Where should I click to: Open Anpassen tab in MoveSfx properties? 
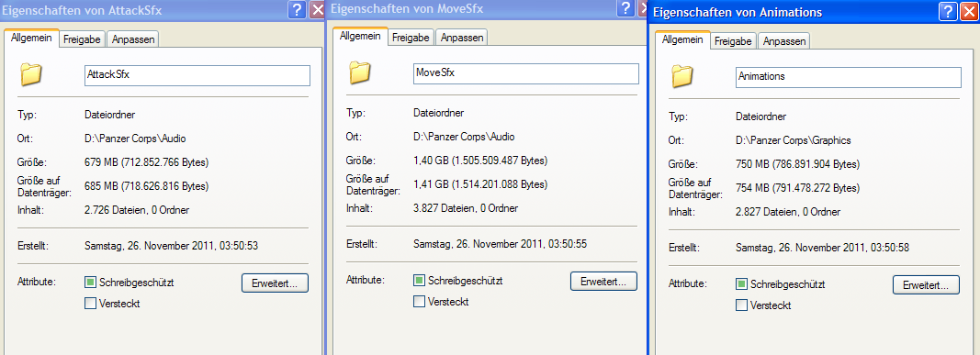[x=461, y=38]
